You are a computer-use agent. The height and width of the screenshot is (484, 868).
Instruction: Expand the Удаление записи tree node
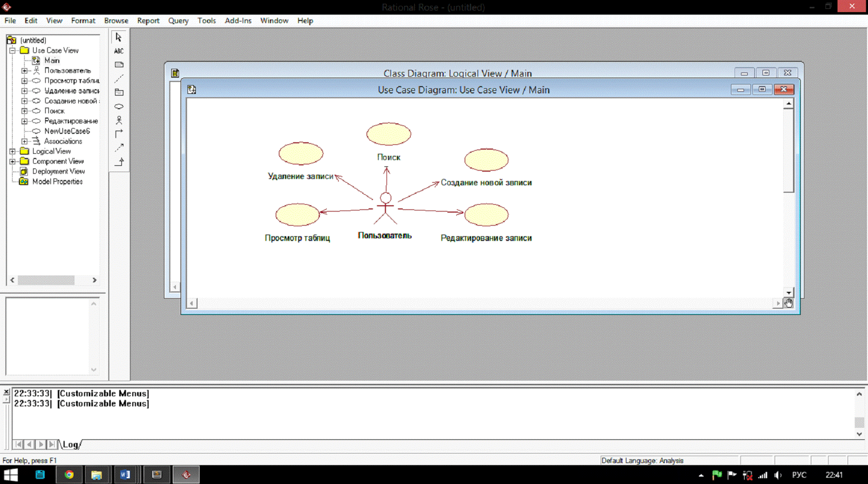click(x=24, y=91)
